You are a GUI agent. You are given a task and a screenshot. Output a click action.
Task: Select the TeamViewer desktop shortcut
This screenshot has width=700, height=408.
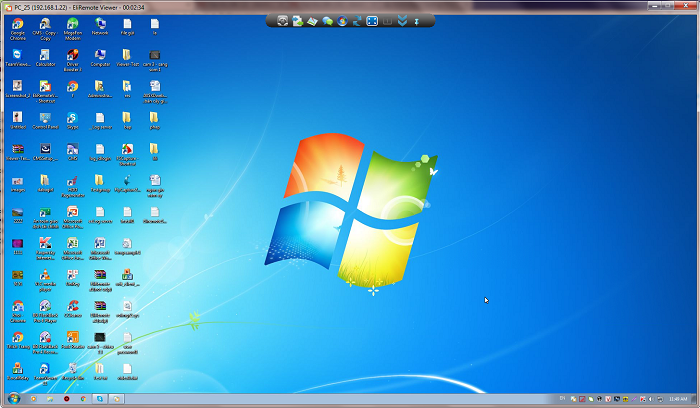pos(18,58)
